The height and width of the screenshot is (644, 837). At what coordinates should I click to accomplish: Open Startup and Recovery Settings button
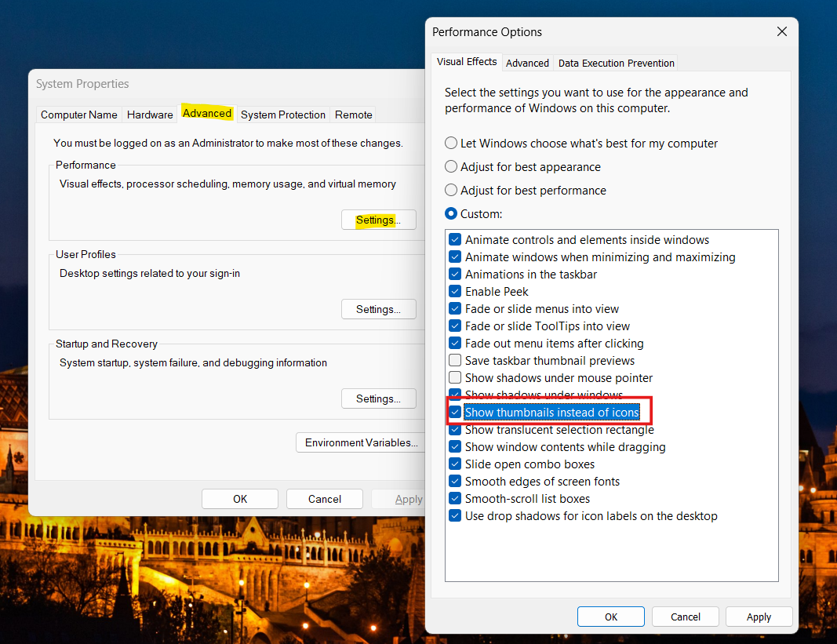point(378,398)
